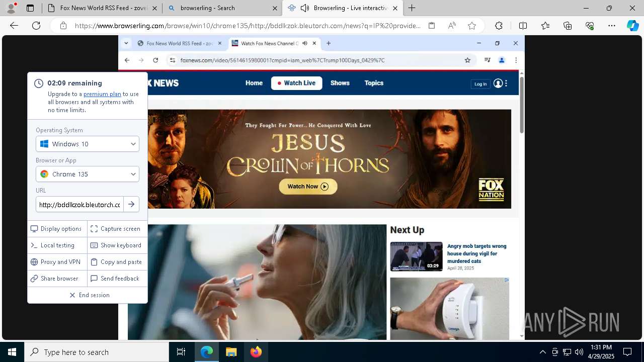Select Fox News World RSS Feed remote Chrome tab
The image size is (644, 362).
pyautogui.click(x=179, y=43)
